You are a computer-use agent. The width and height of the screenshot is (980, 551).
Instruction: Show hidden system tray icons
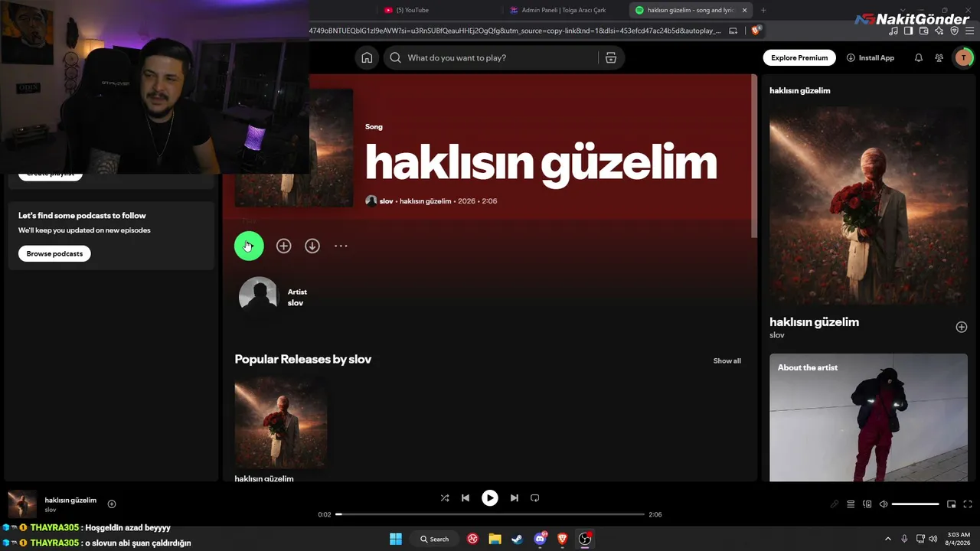point(888,539)
